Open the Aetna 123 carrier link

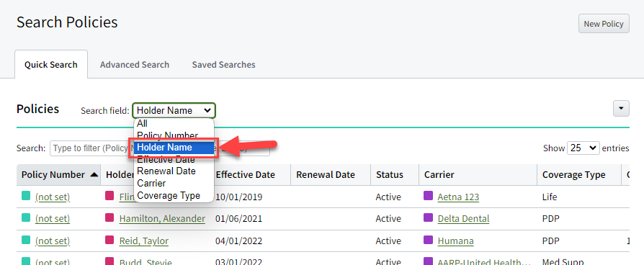click(x=458, y=197)
